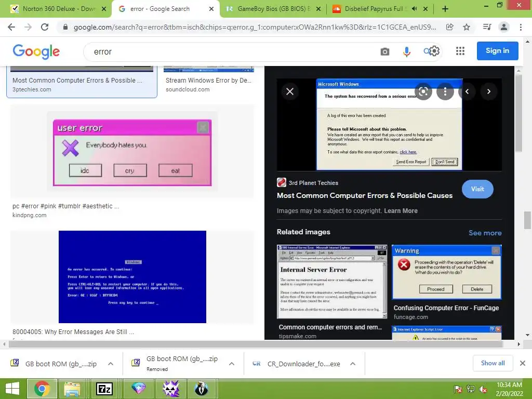Reload the page with the refresh icon
The image size is (532, 399).
(x=45, y=27)
